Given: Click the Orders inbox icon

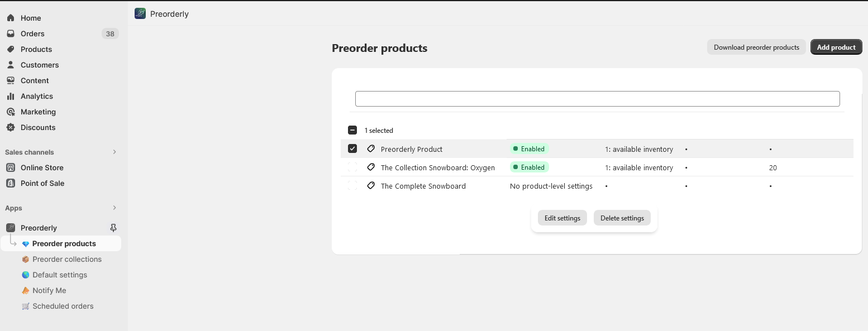Looking at the screenshot, I should click(x=11, y=33).
